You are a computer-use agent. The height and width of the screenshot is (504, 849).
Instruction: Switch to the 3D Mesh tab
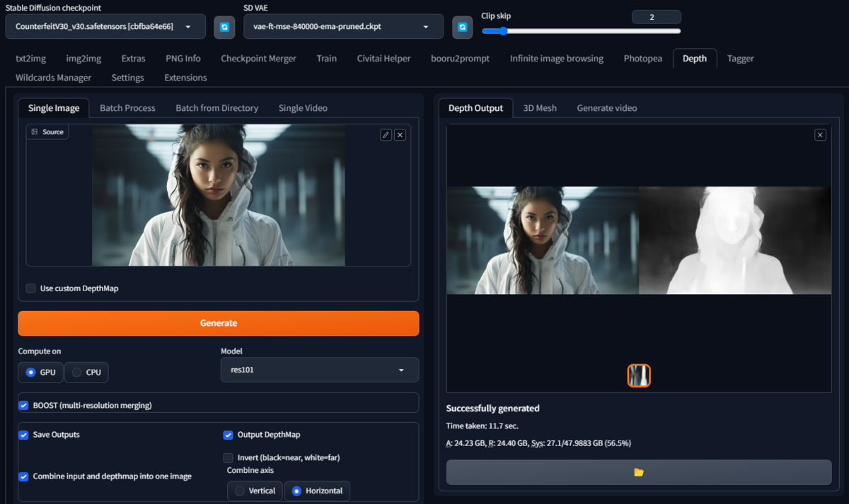coord(539,108)
